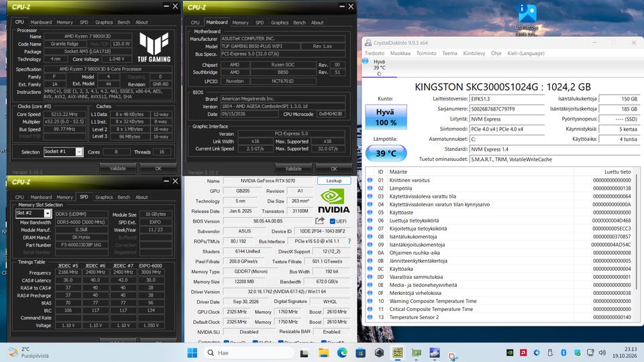Switch to CPU tab in CPU-Z SPD window

tap(19, 197)
